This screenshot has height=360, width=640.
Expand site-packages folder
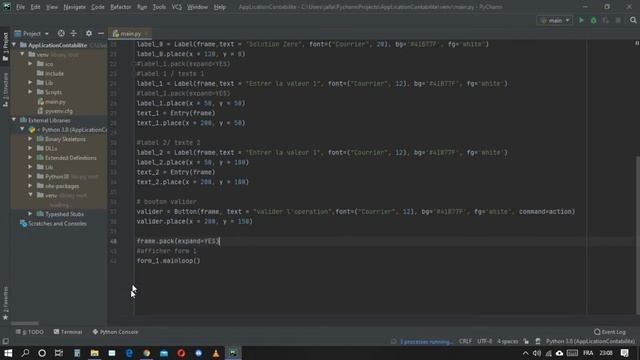click(x=31, y=186)
